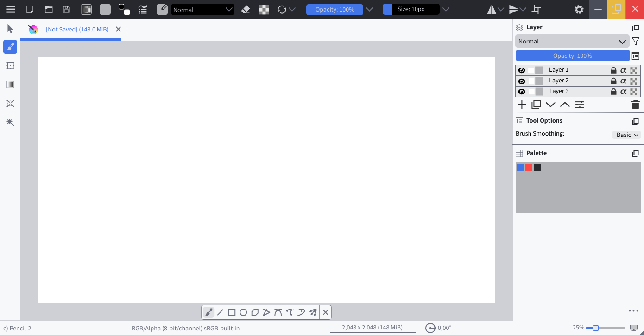Click the toolbar Opacity: 100% slider
Image resolution: width=644 pixels, height=335 pixels.
coord(335,9)
